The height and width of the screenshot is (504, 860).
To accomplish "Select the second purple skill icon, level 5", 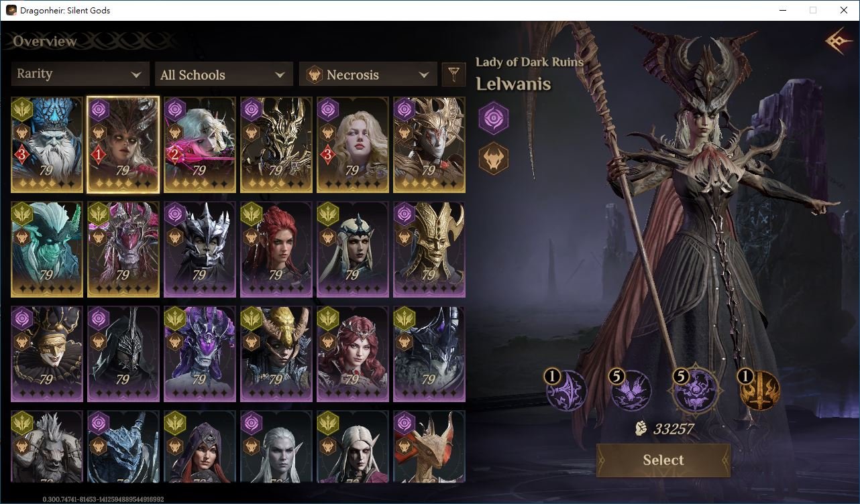I will pyautogui.click(x=630, y=389).
